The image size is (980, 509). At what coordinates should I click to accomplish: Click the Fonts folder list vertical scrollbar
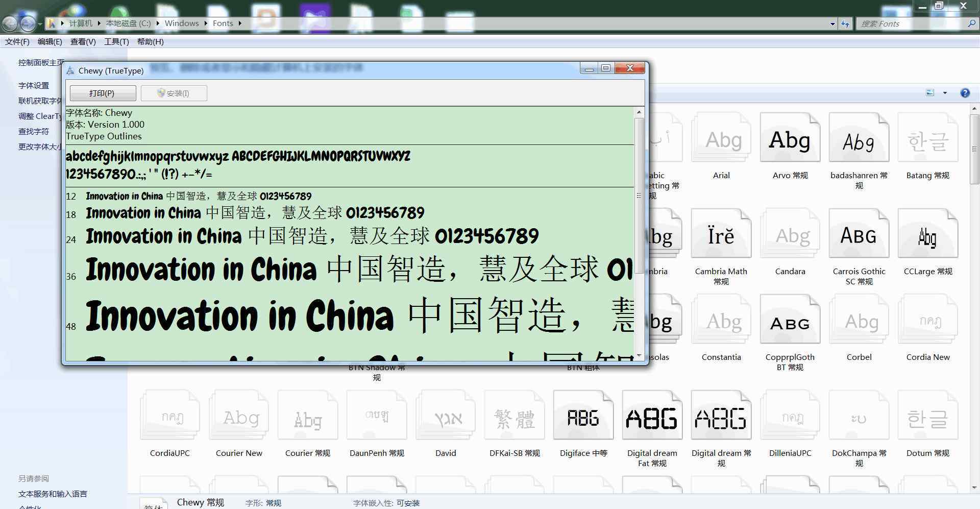click(974, 148)
